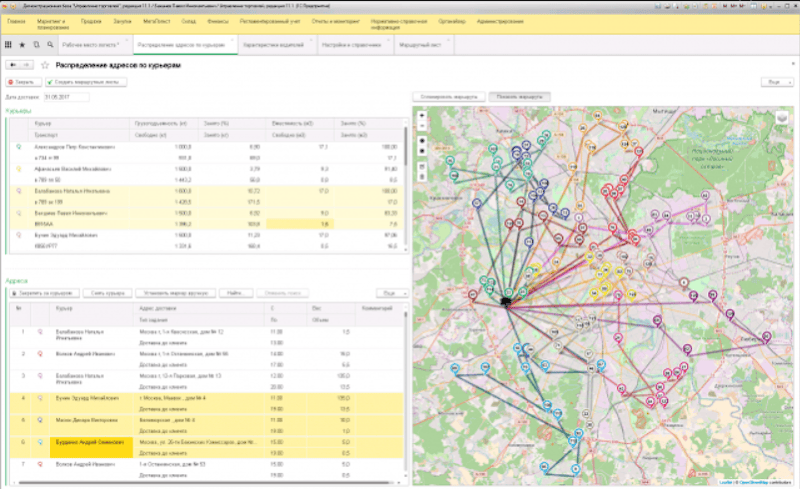This screenshot has width=800, height=489.
Task: Click the search magnifier icon
Action: (49, 45)
